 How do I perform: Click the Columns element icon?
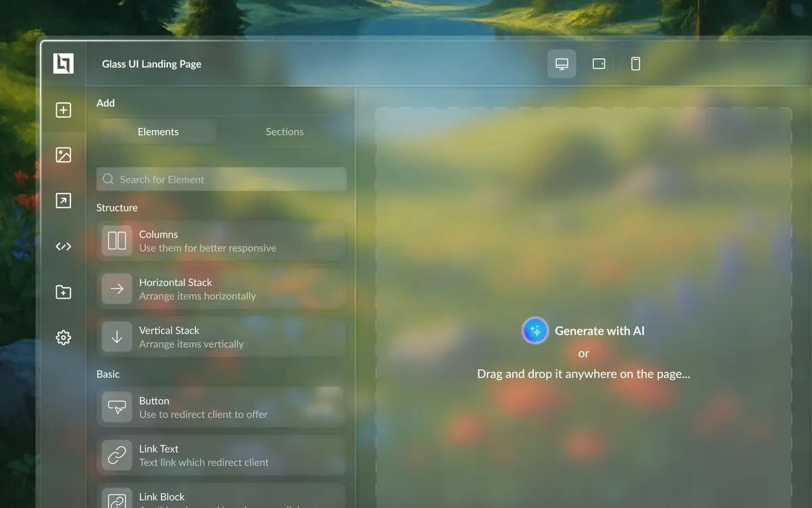[117, 240]
